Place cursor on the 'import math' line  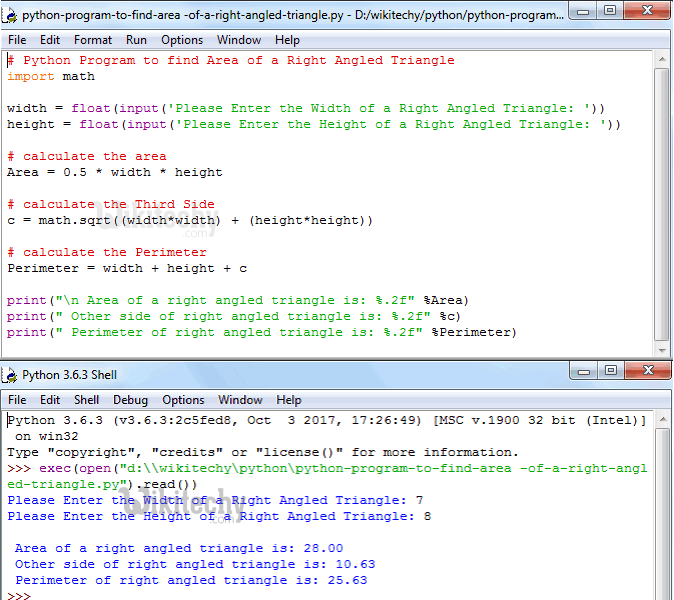click(x=51, y=76)
